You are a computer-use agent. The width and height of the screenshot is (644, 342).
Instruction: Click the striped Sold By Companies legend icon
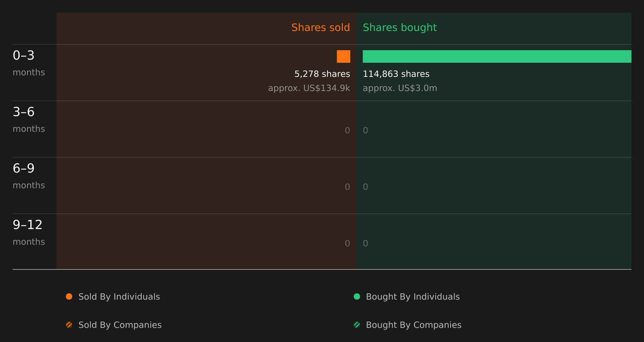(x=69, y=325)
